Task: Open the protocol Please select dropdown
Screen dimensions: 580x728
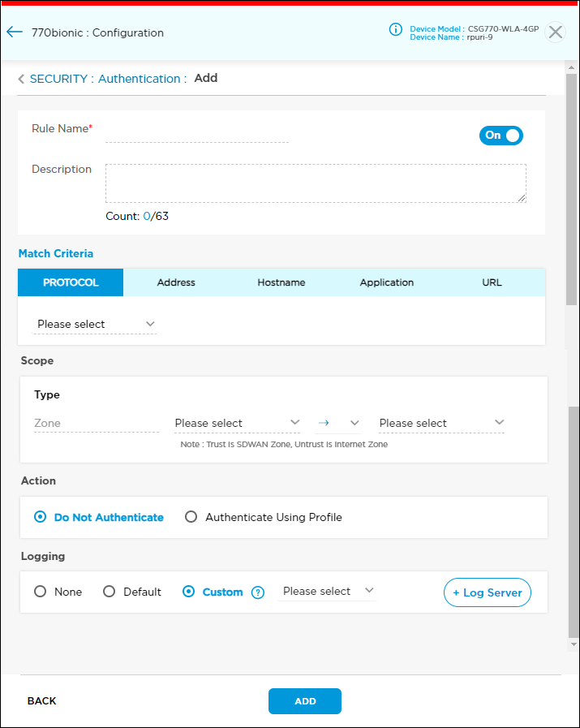Action: pyautogui.click(x=93, y=324)
